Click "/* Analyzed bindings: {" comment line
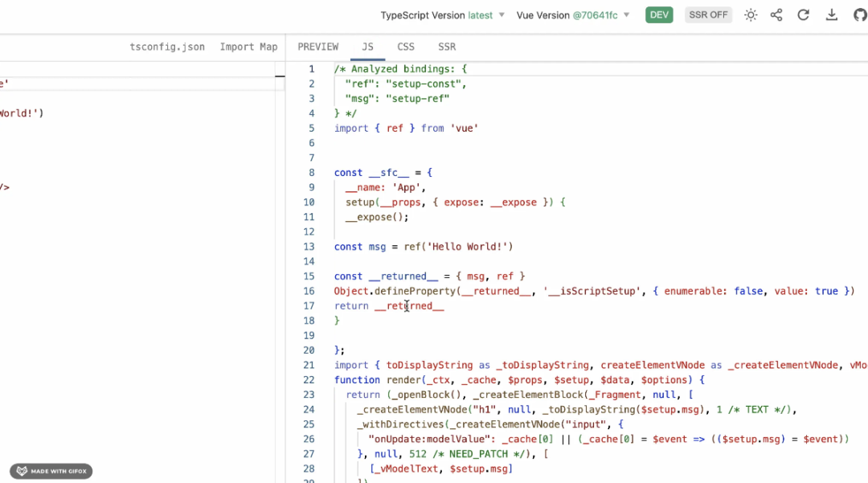This screenshot has width=868, height=483. (x=400, y=69)
